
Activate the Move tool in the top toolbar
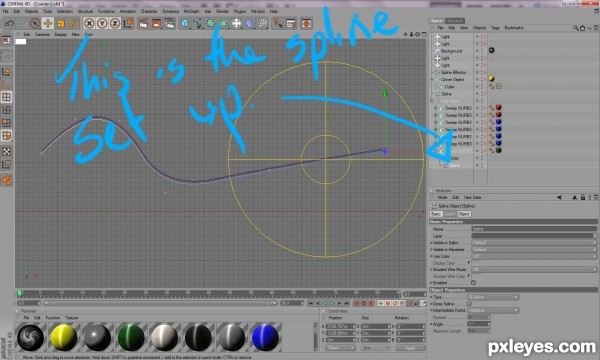[48, 24]
